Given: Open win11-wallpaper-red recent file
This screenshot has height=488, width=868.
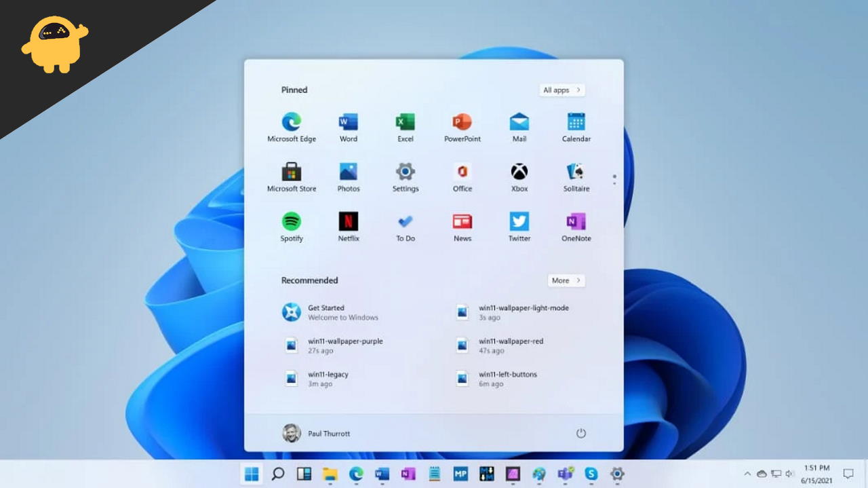Looking at the screenshot, I should click(499, 345).
